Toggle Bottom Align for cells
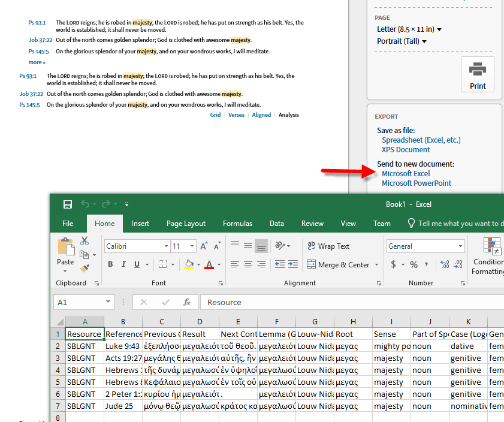Screen dimensions: 504x422 [261, 246]
